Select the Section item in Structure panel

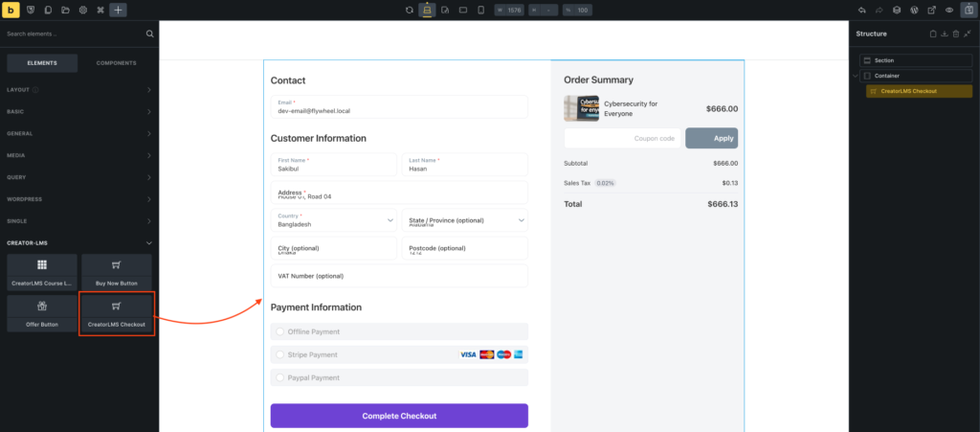coord(915,60)
